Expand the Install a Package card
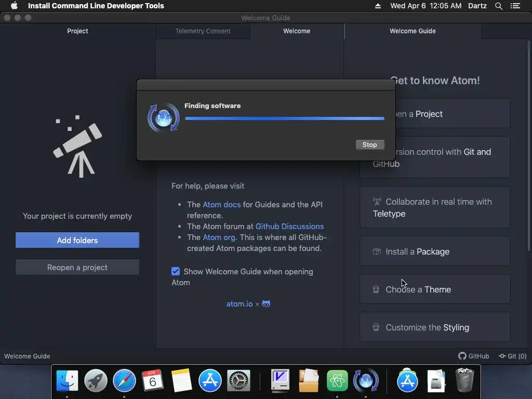532x399 pixels. (435, 251)
